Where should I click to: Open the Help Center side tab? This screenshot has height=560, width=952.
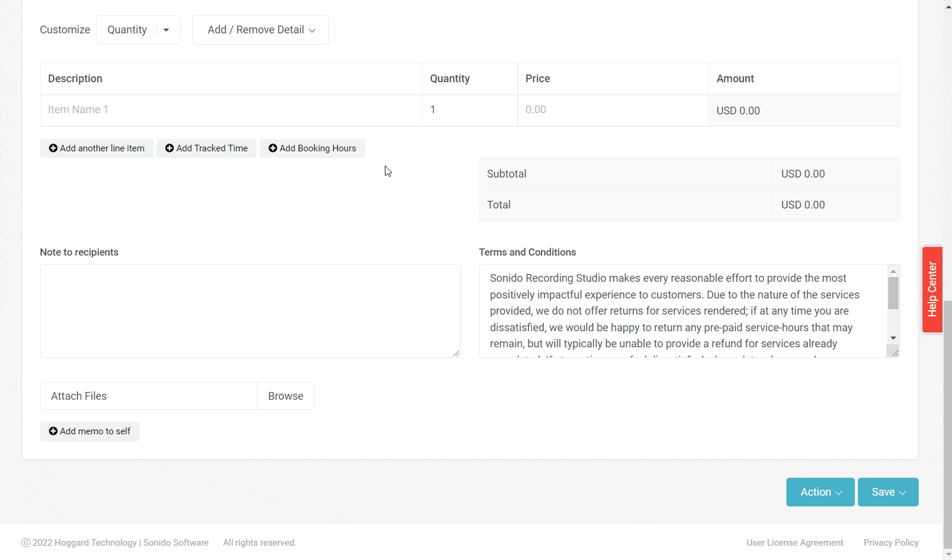[932, 290]
